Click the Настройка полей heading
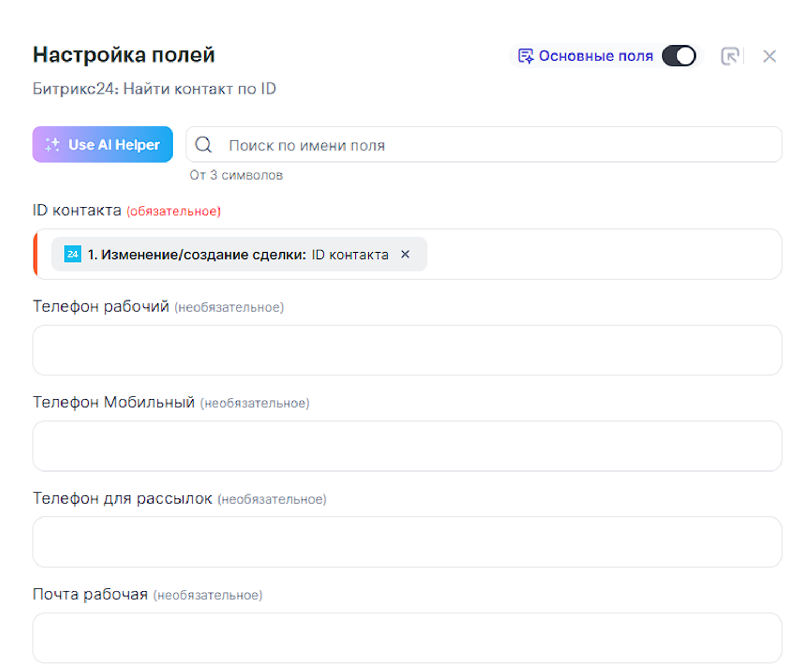 (x=124, y=55)
